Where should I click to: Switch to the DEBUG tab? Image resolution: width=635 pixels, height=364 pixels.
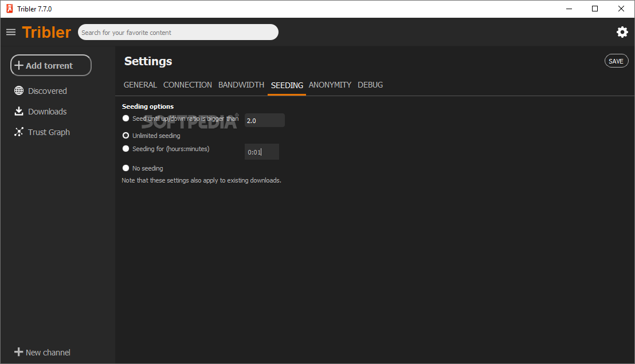[x=370, y=85]
